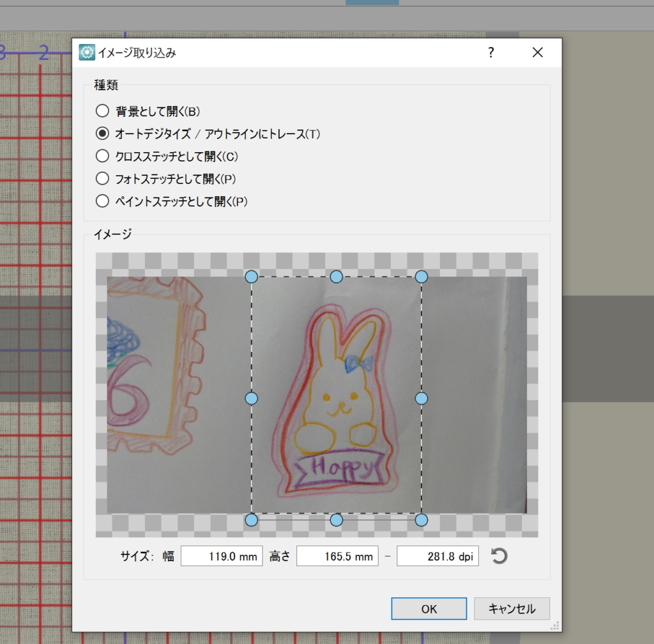The width and height of the screenshot is (654, 644).
Task: Click the reset size circular arrow icon
Action: [x=499, y=556]
